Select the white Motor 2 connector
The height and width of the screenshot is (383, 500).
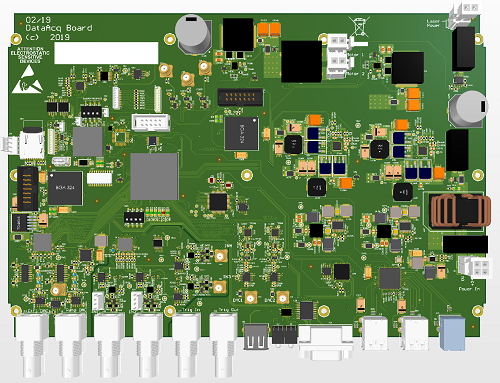point(340,62)
